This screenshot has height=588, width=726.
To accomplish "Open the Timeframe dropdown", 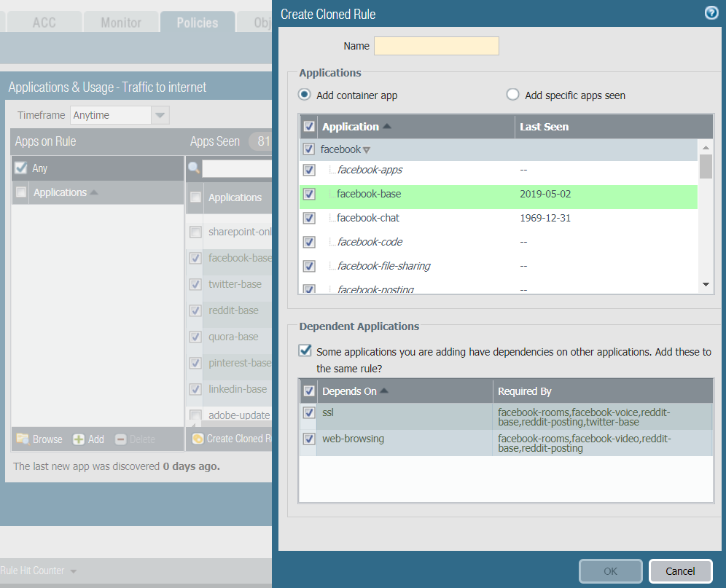I will [160, 115].
